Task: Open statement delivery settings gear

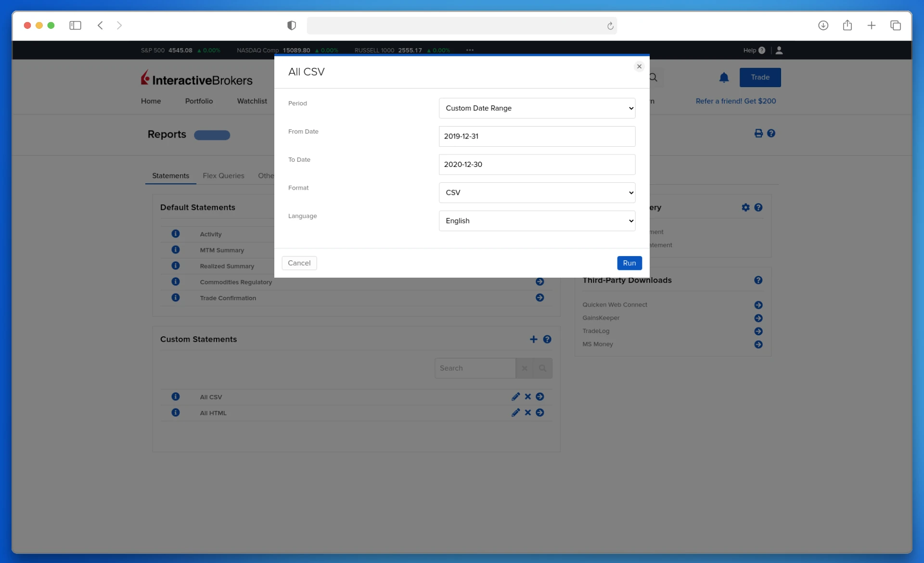Action: click(x=745, y=207)
